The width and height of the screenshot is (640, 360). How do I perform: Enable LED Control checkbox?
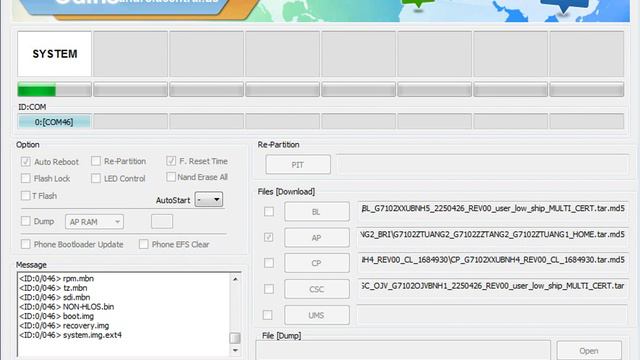[x=96, y=178]
